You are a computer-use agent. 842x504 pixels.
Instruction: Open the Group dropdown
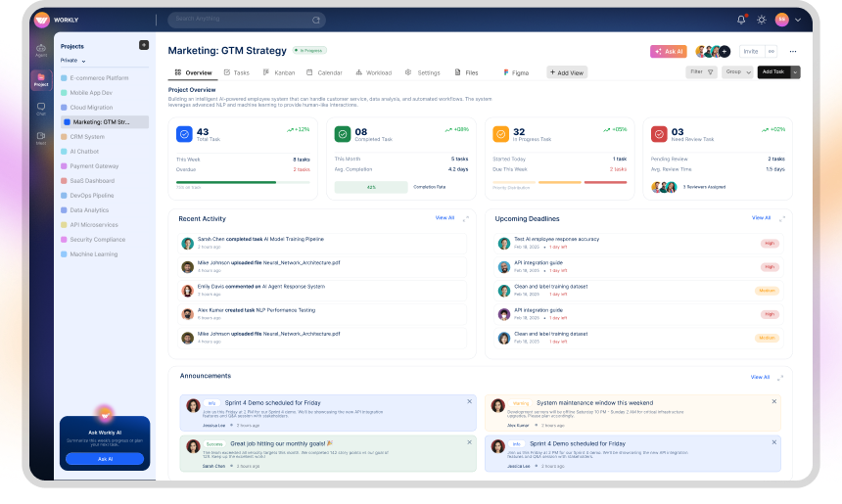click(x=737, y=72)
